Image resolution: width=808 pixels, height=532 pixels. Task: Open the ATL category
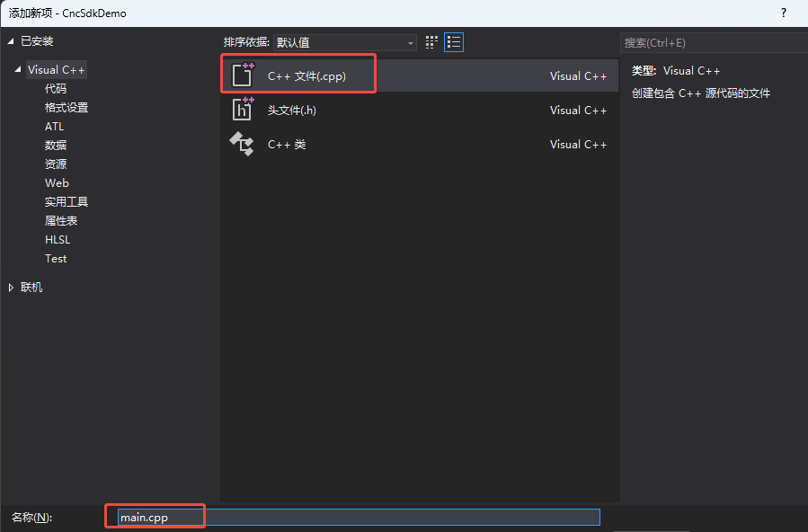[55, 127]
